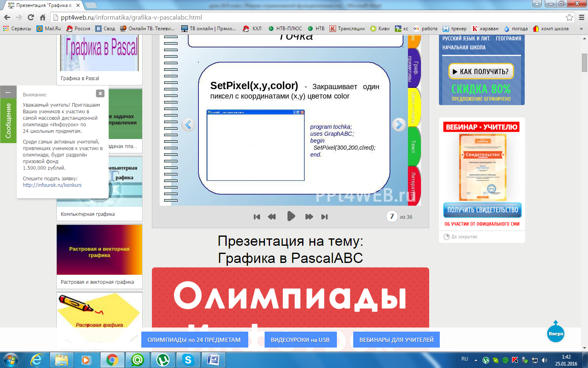Image resolution: width=588 pixels, height=368 pixels.
Task: Open the Свод VK bookmark
Action: pyautogui.click(x=105, y=29)
